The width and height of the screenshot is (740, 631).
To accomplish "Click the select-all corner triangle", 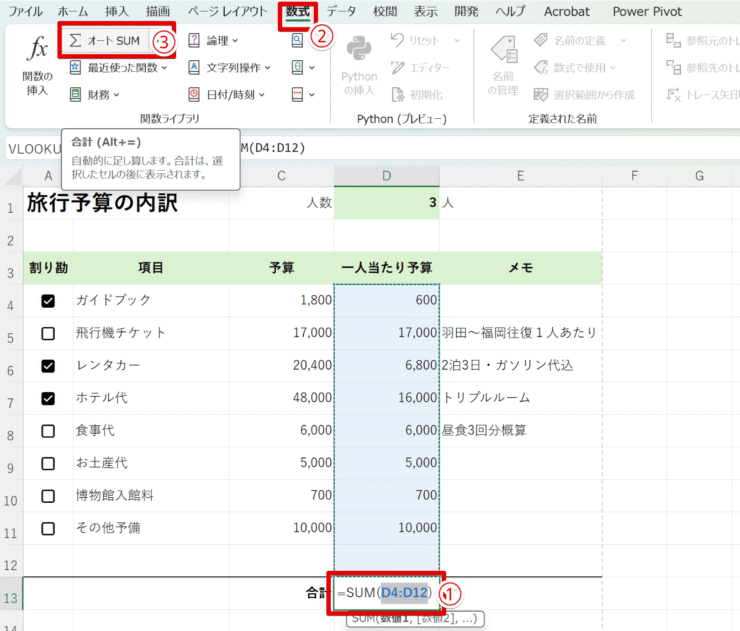I will 12,177.
